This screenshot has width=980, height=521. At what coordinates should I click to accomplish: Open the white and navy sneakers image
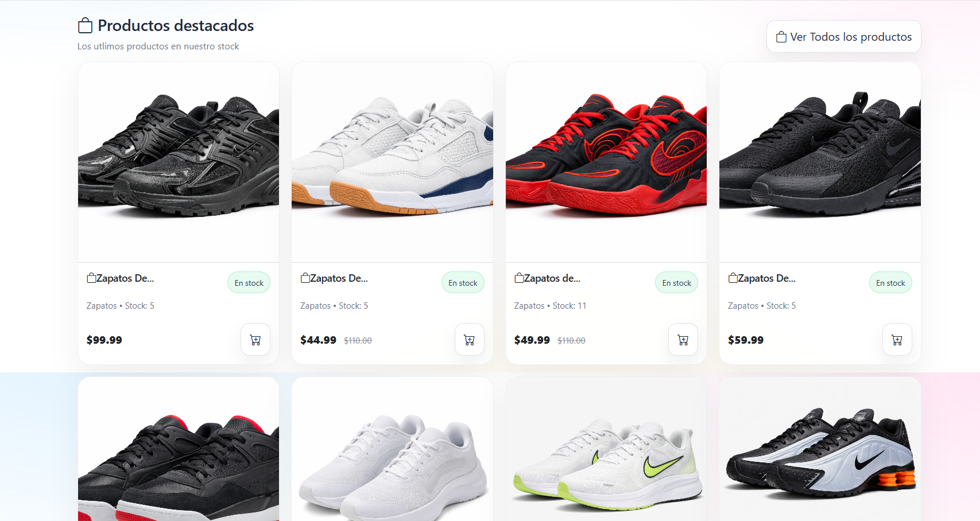[x=392, y=162]
